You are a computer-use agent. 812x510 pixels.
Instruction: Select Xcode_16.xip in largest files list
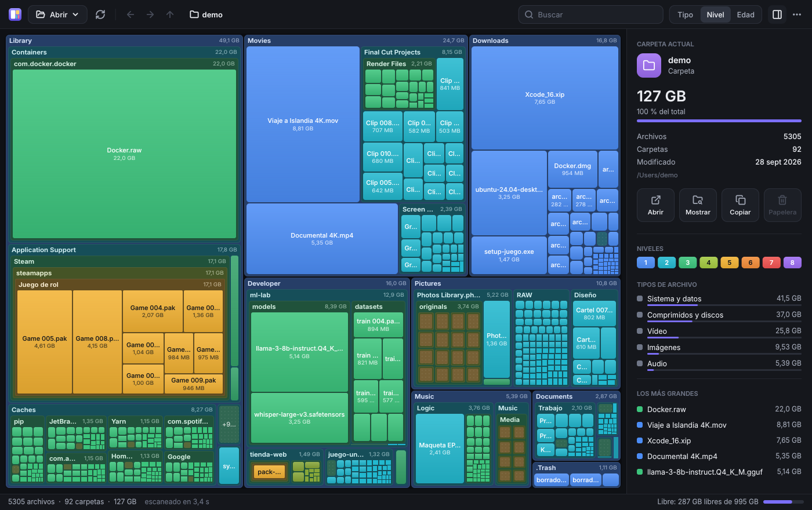coord(719,440)
